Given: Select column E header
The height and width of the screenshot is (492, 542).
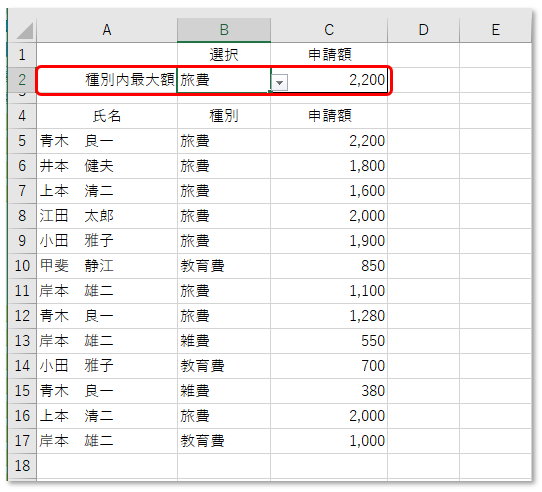Looking at the screenshot, I should tap(495, 30).
